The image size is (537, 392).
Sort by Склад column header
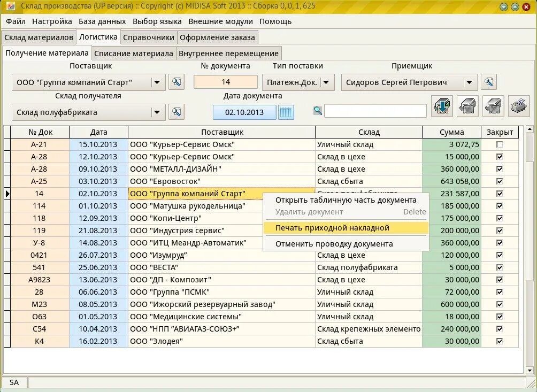pyautogui.click(x=369, y=132)
